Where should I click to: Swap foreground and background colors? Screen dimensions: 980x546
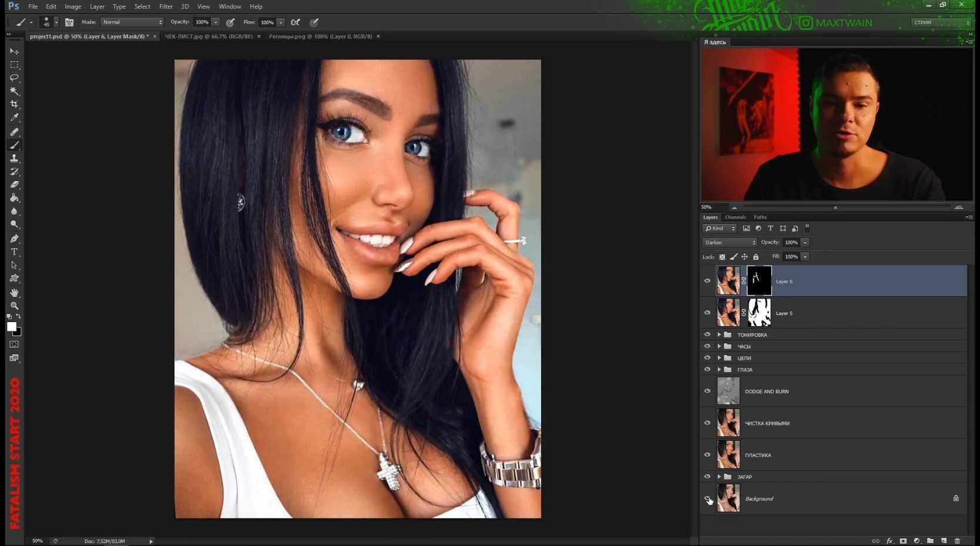tap(18, 316)
